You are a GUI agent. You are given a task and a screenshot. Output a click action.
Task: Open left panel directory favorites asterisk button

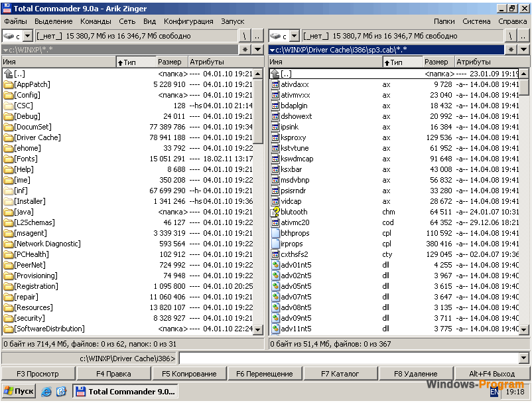(x=245, y=50)
